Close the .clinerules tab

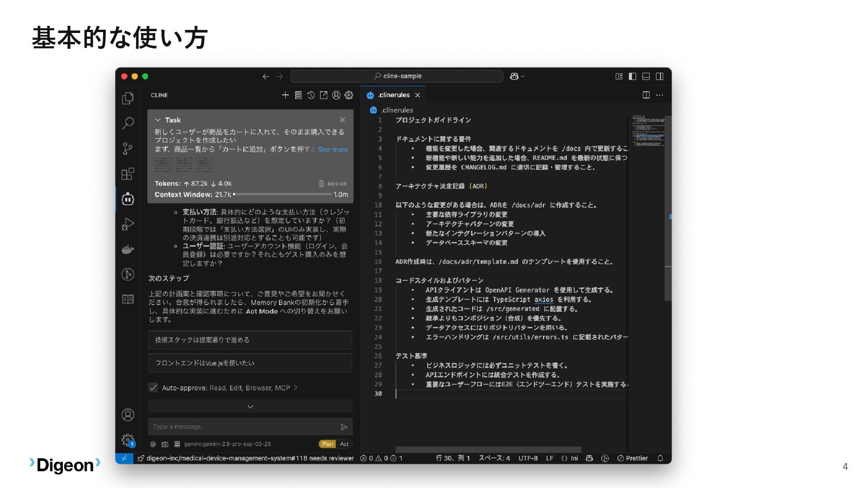[418, 95]
